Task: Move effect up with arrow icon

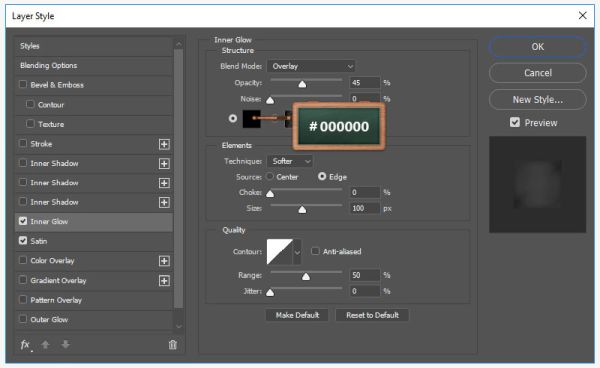Action: [x=45, y=345]
